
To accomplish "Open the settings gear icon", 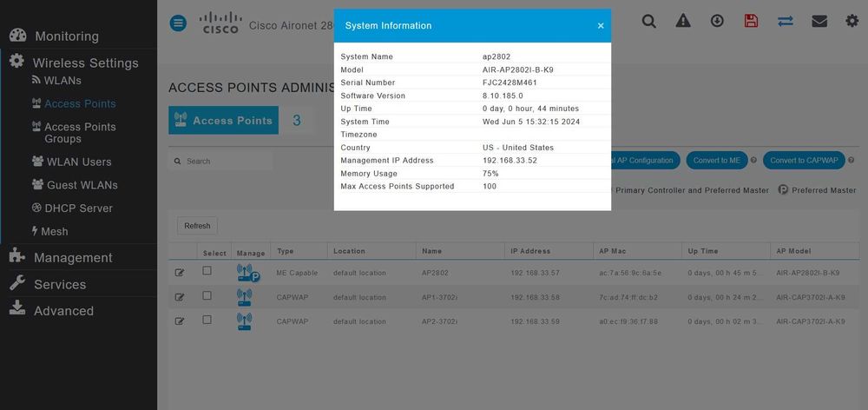I will (852, 21).
